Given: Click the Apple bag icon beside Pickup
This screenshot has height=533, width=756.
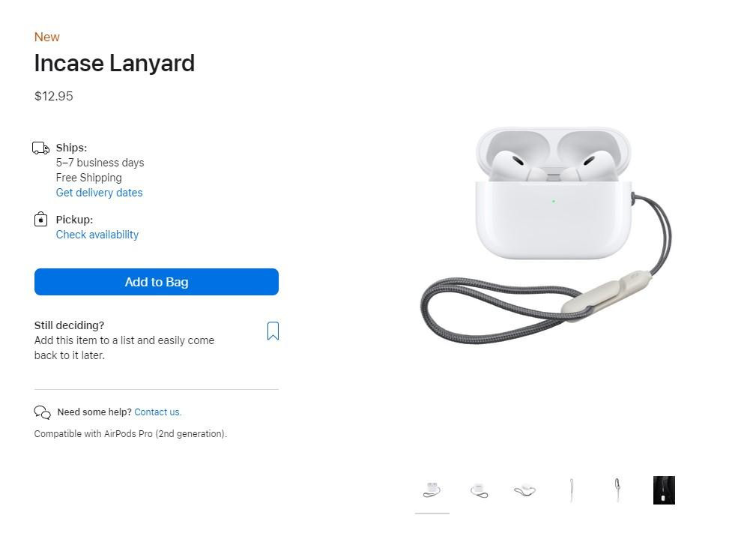Looking at the screenshot, I should point(41,220).
